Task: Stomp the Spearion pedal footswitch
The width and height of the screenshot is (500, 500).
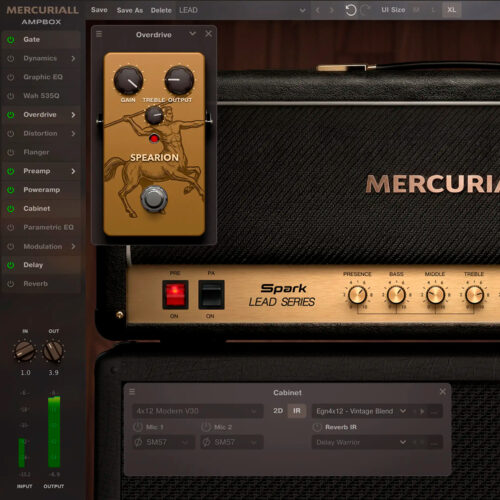Action: [x=154, y=199]
